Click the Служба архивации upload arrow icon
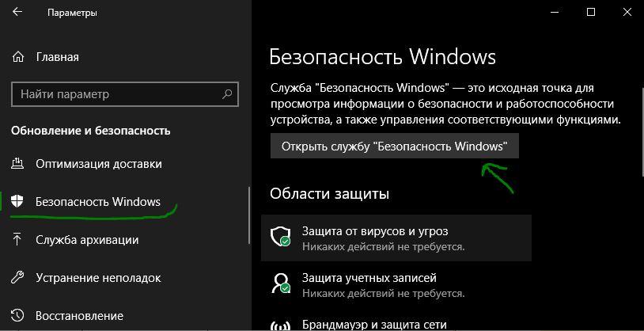 point(17,240)
